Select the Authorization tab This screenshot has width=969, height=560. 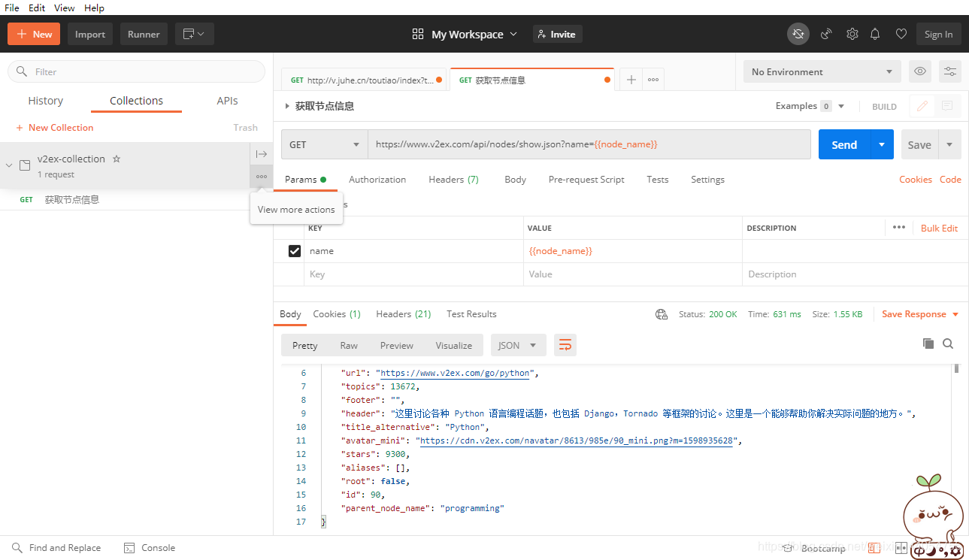click(377, 180)
